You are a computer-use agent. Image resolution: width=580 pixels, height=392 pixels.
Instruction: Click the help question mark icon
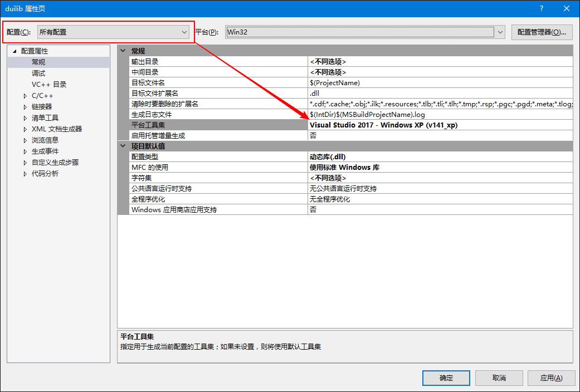pos(542,8)
